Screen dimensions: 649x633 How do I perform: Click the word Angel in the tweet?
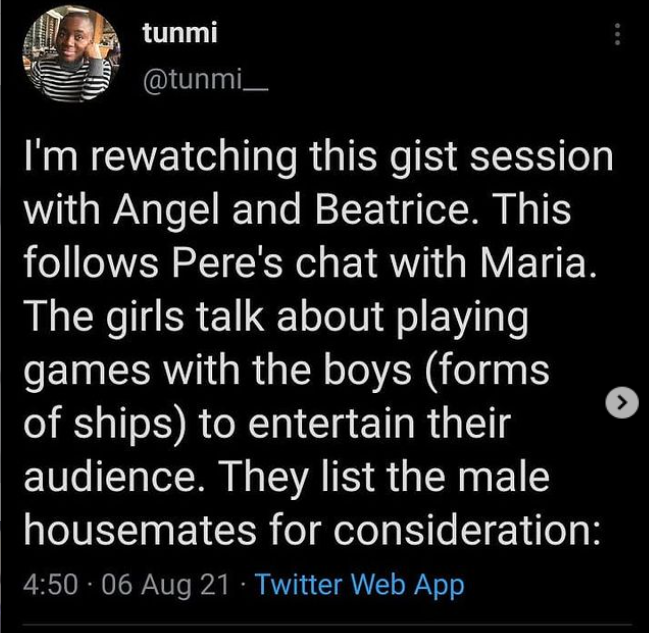click(166, 210)
